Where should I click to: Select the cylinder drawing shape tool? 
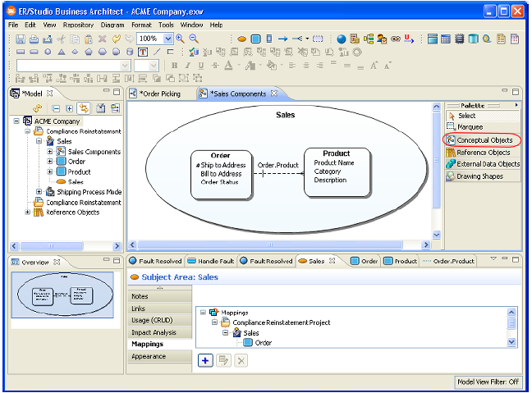(x=130, y=52)
